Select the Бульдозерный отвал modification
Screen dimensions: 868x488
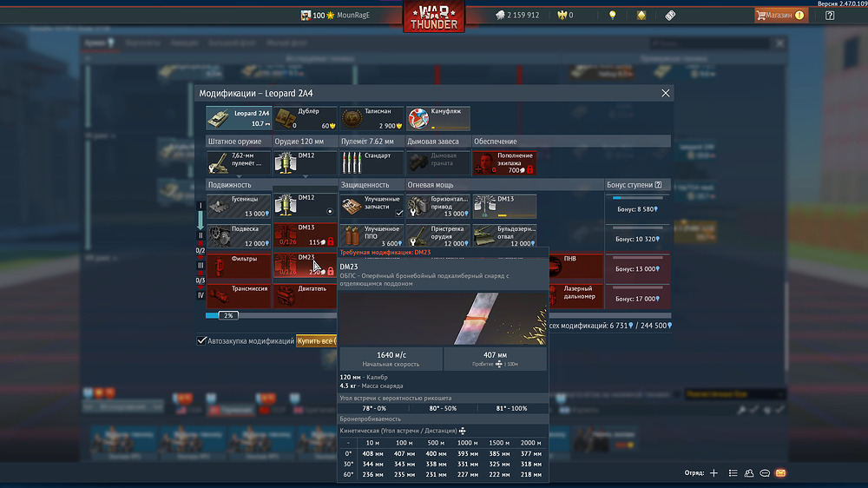(x=504, y=236)
